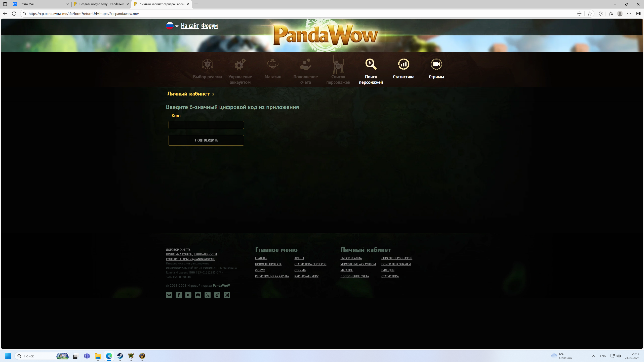The height and width of the screenshot is (362, 644).
Task: Open browser favorites list icon
Action: coord(611,14)
